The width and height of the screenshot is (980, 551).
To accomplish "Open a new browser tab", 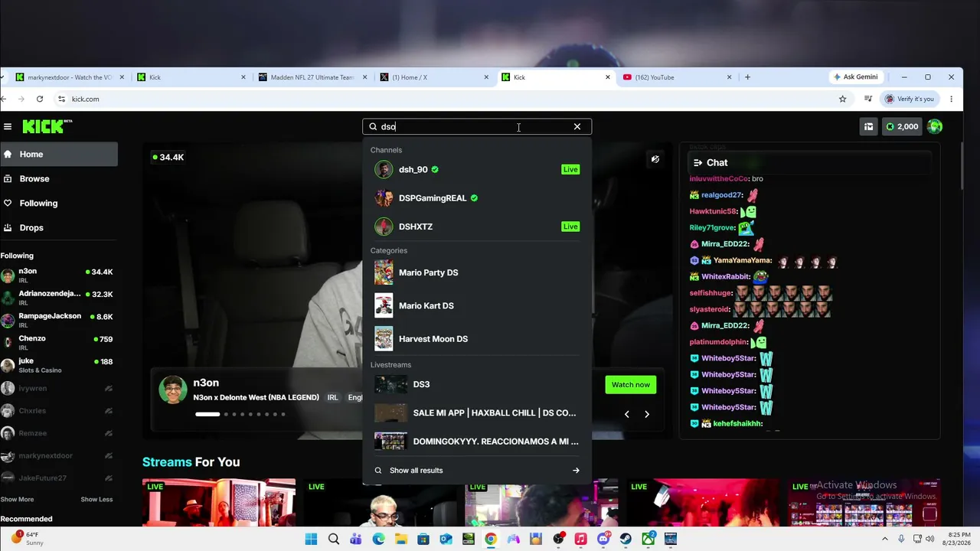I will [747, 77].
